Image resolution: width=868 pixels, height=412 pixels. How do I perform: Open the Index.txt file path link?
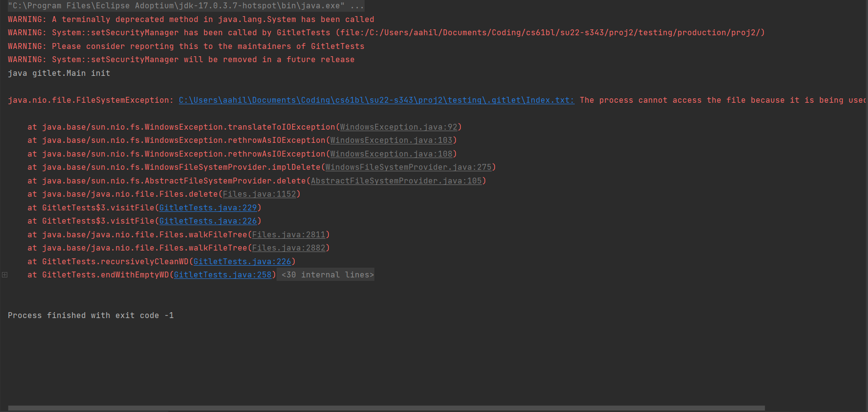tap(376, 100)
